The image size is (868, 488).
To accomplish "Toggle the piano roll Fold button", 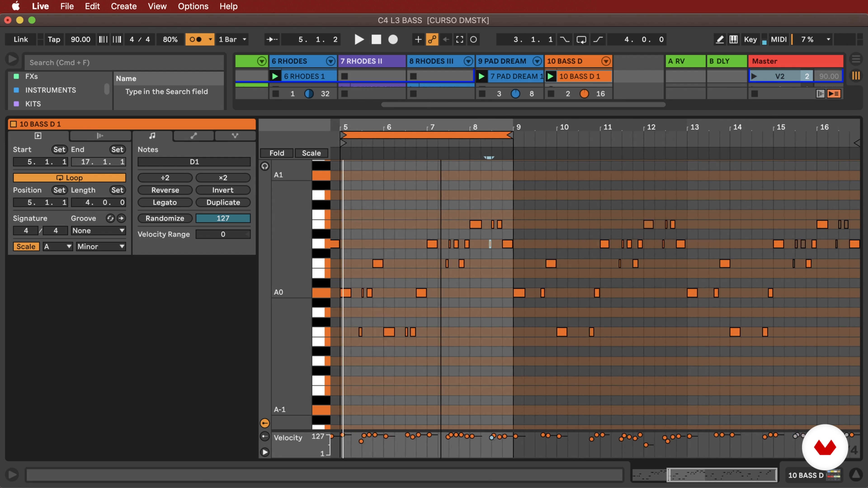I will [x=277, y=153].
